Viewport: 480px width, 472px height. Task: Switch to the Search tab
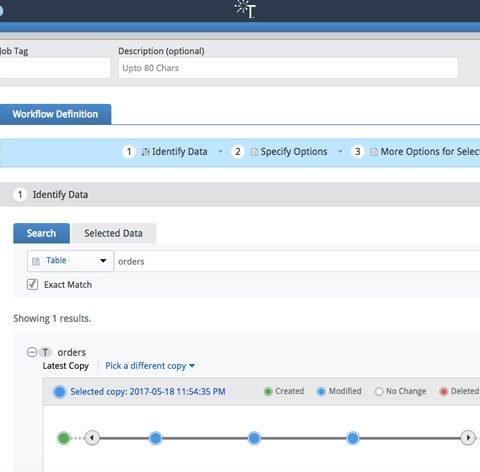pos(41,233)
